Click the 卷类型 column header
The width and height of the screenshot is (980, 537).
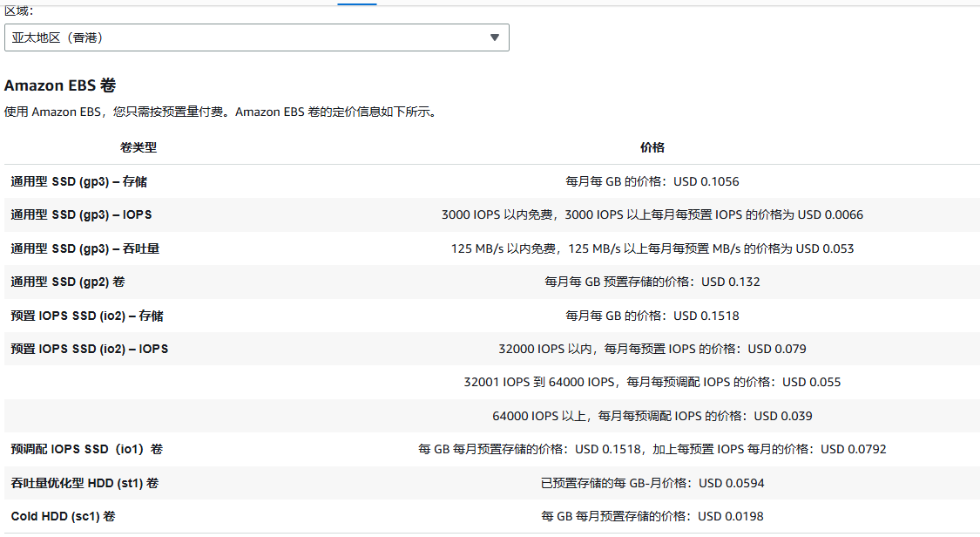(139, 147)
